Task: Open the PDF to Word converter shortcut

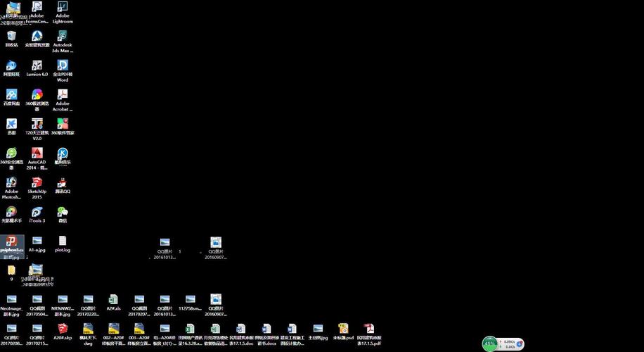Action: coord(63,70)
